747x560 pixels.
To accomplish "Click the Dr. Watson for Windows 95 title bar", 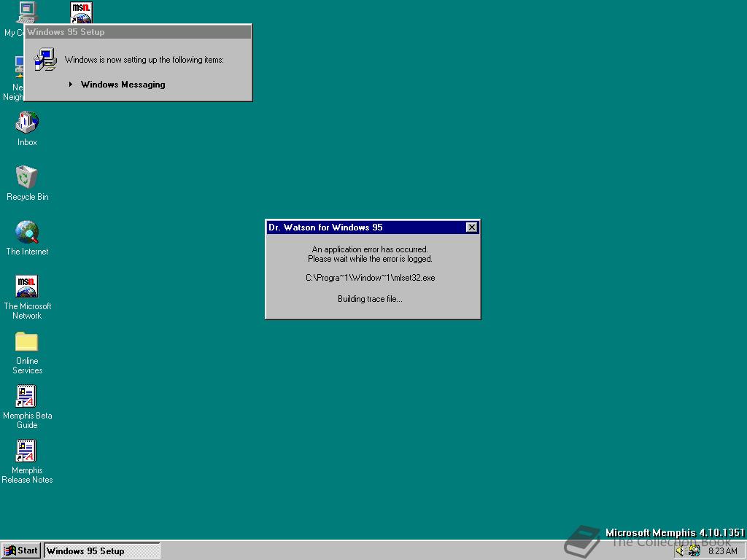I will point(373,227).
